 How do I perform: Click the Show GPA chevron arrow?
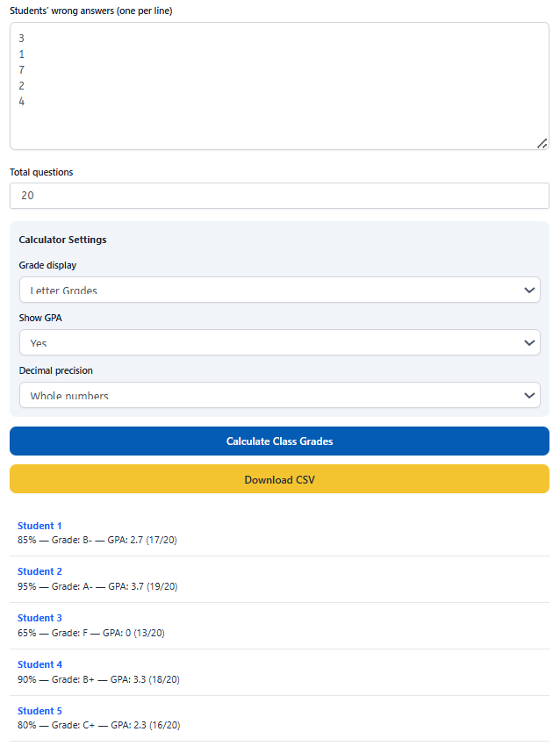coord(529,342)
